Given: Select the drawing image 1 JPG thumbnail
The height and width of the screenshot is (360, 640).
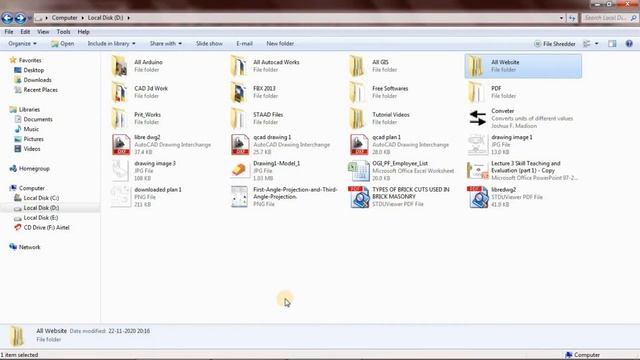Looking at the screenshot, I should click(x=478, y=144).
